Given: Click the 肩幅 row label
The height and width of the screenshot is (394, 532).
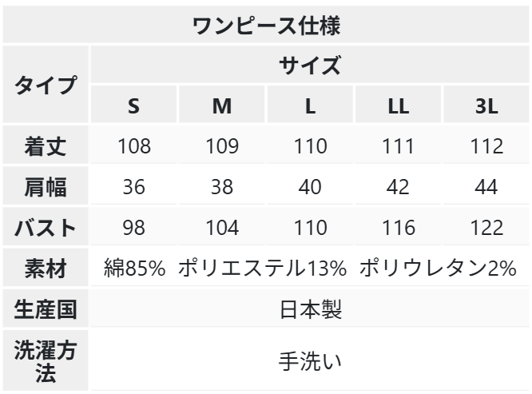Looking at the screenshot, I should point(46,185).
